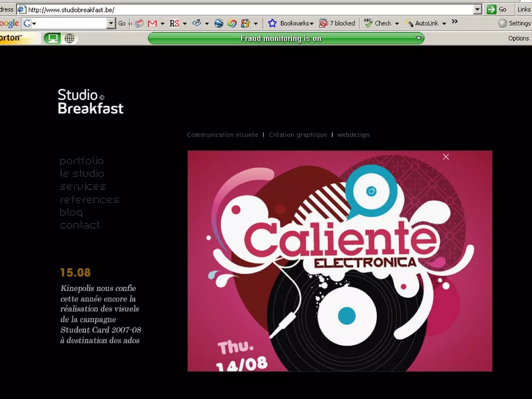Open Google search box dropdown arrow

click(x=111, y=23)
